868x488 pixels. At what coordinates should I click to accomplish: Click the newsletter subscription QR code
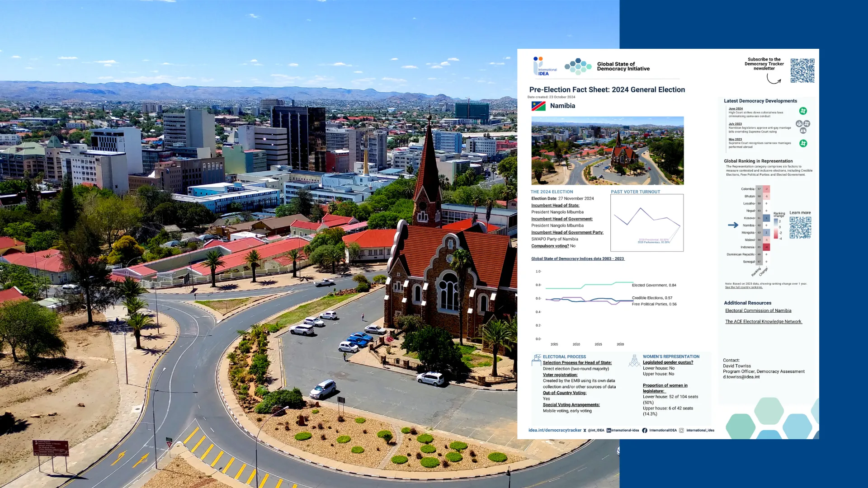coord(802,70)
